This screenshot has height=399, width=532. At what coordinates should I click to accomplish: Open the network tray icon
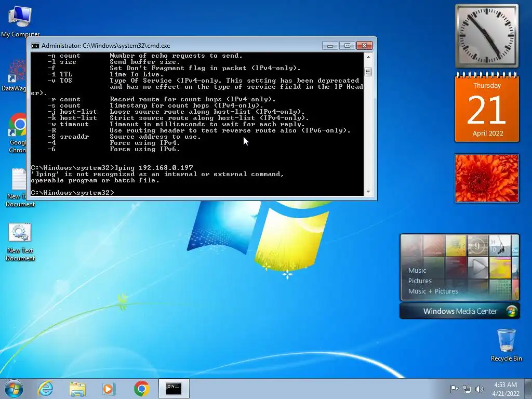pyautogui.click(x=467, y=389)
